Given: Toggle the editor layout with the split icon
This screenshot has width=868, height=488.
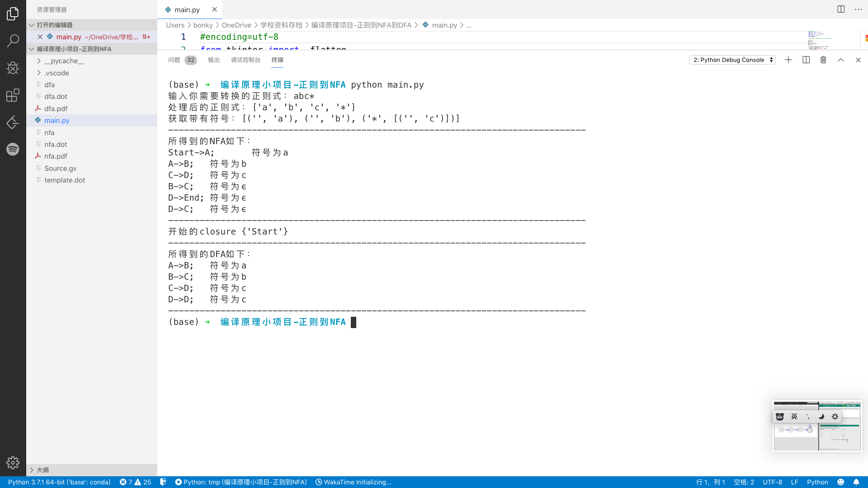Looking at the screenshot, I should tap(840, 9).
